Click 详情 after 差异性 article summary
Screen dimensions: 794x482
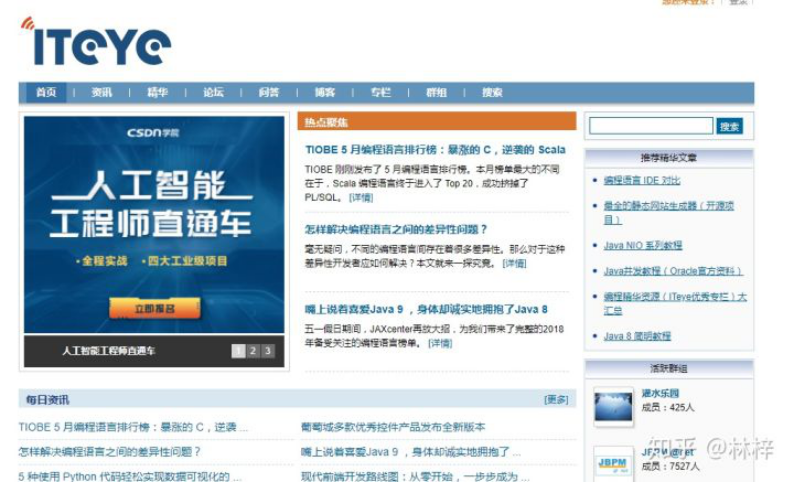click(514, 263)
